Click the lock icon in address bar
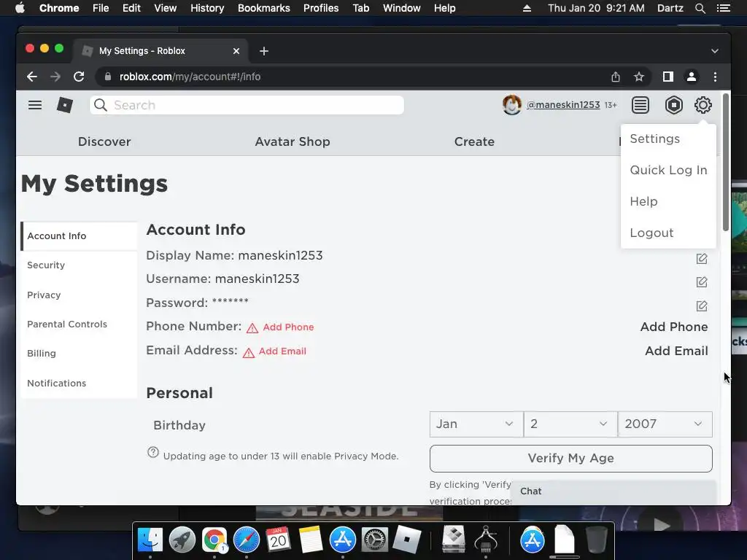The image size is (747, 560). coord(108,77)
